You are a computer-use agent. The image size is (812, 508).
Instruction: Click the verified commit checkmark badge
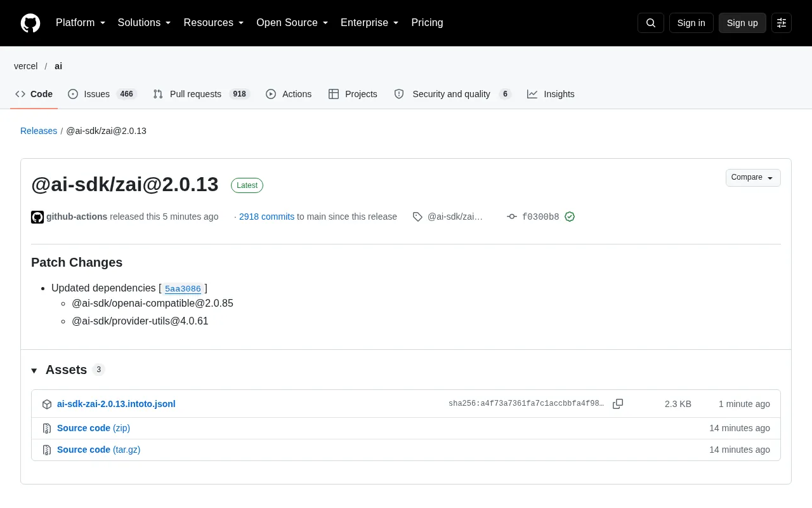(570, 217)
